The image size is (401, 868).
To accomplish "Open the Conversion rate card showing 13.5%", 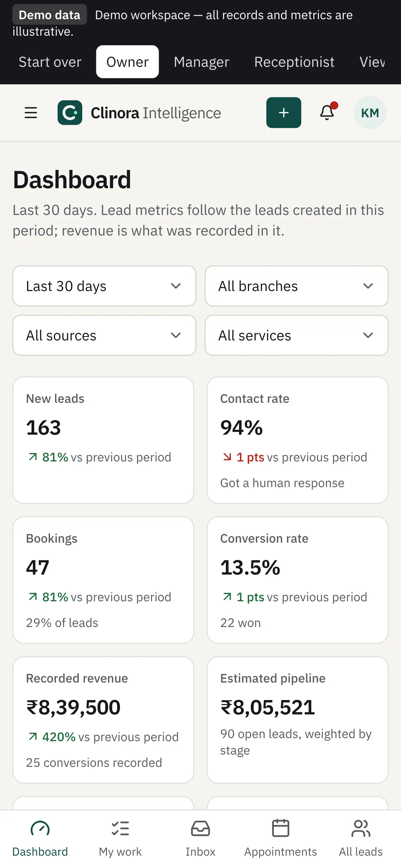I will (297, 580).
